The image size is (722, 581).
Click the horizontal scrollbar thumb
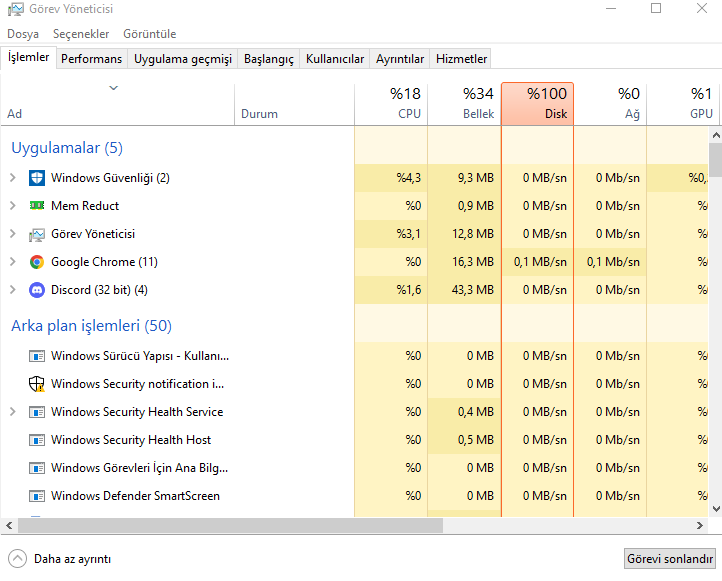coord(225,525)
